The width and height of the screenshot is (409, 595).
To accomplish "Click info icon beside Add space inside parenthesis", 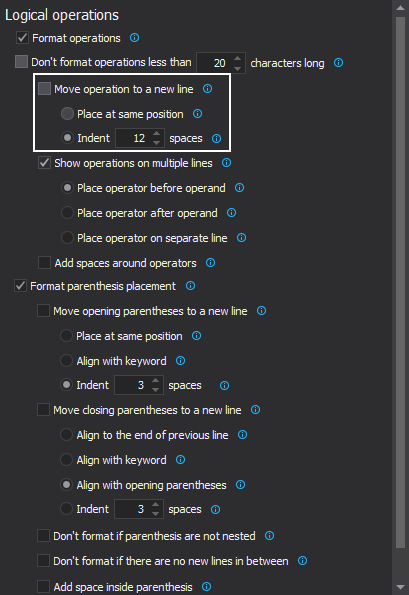I will click(x=206, y=587).
